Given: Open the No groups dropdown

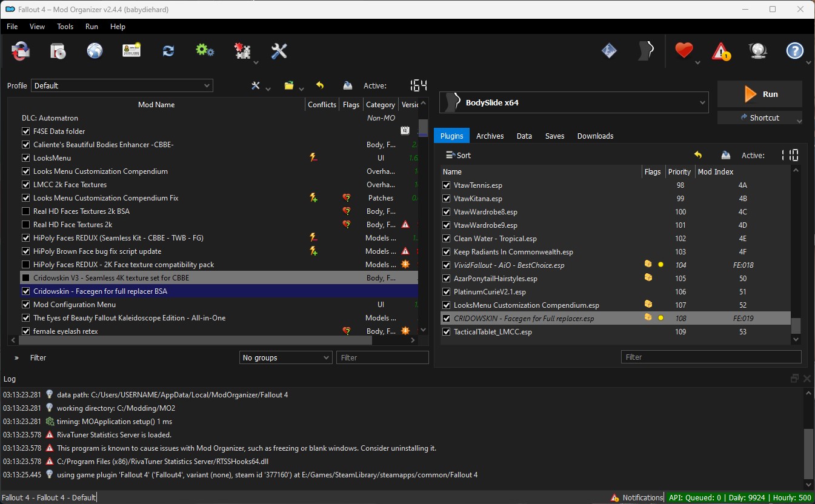Looking at the screenshot, I should [286, 358].
